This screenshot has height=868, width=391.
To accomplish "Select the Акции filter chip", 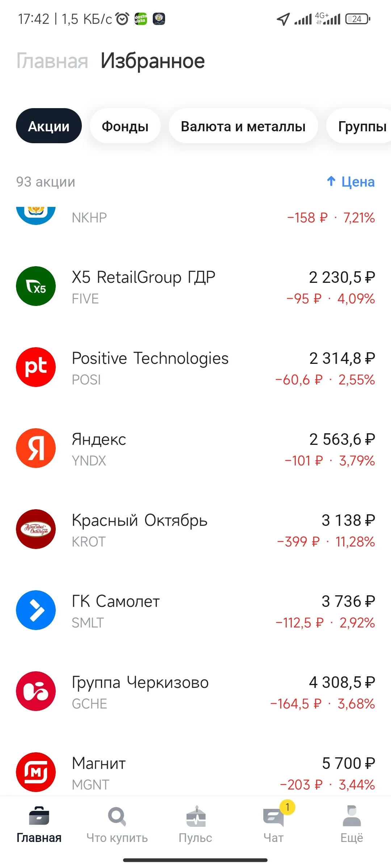I will point(49,126).
